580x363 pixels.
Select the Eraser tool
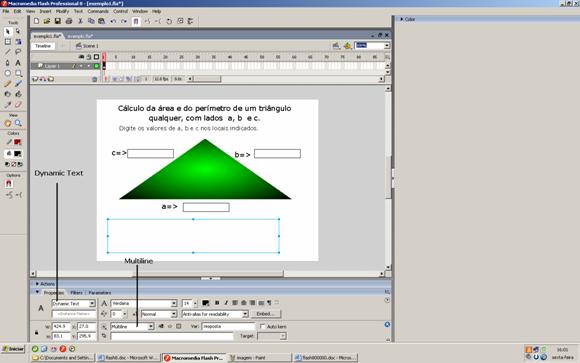(x=18, y=105)
